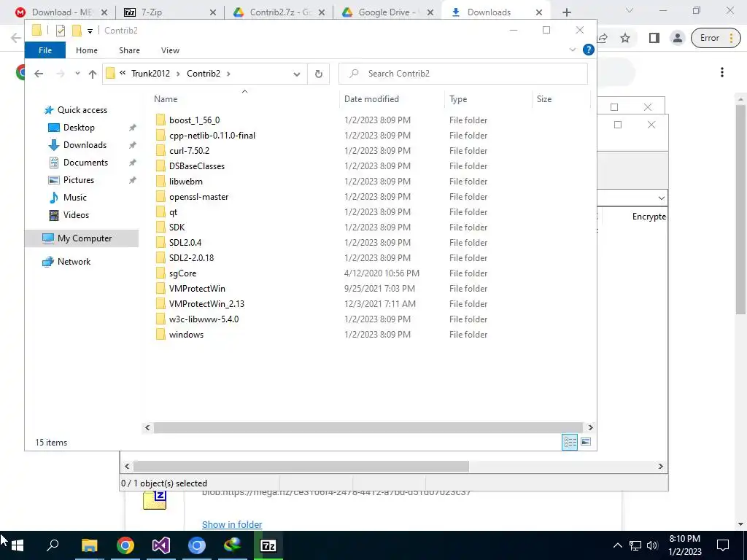The height and width of the screenshot is (560, 747).
Task: Click the Properties checkmark in quick access toolbar
Action: 60,31
